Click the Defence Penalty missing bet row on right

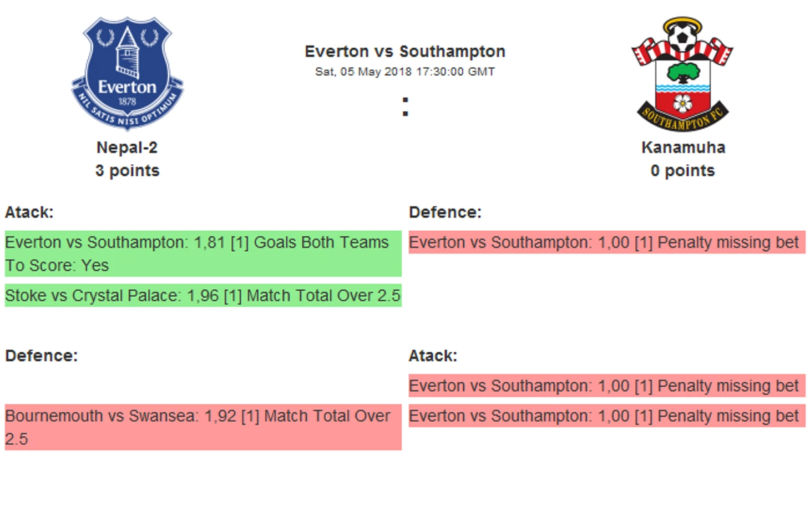tap(607, 242)
